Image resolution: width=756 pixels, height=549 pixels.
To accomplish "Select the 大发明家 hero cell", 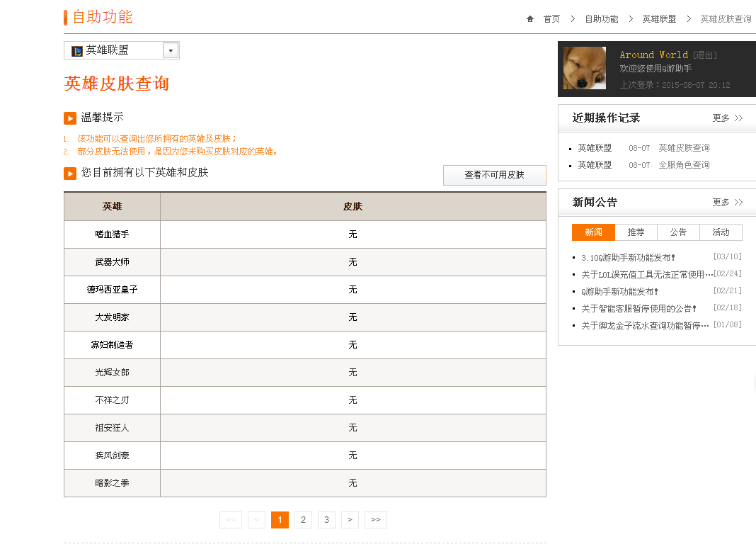I will pyautogui.click(x=112, y=317).
